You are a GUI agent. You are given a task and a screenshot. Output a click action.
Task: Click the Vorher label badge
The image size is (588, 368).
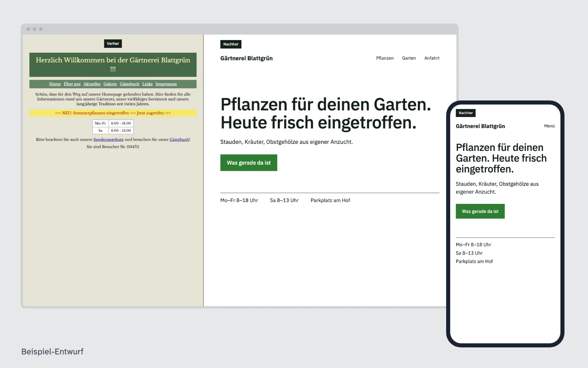click(113, 43)
